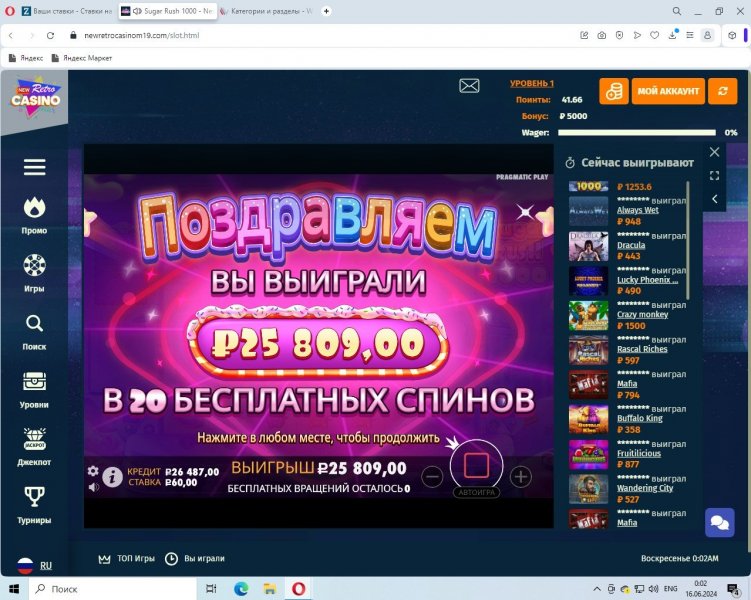Go back in browser history

[x=11, y=35]
